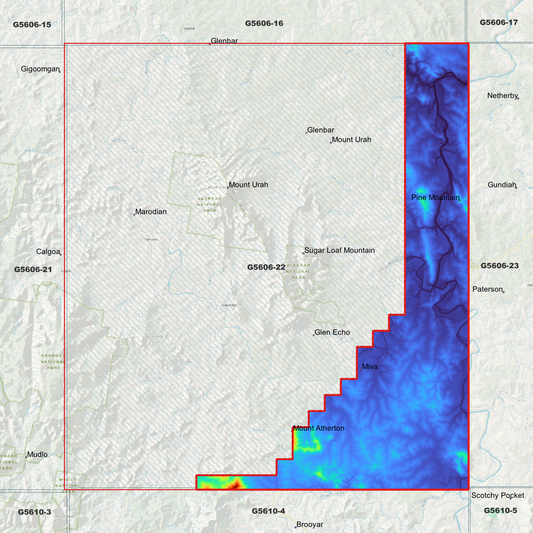This screenshot has height=533, width=533.
Task: Click the Scotchy Pocket label
Action: pyautogui.click(x=498, y=496)
